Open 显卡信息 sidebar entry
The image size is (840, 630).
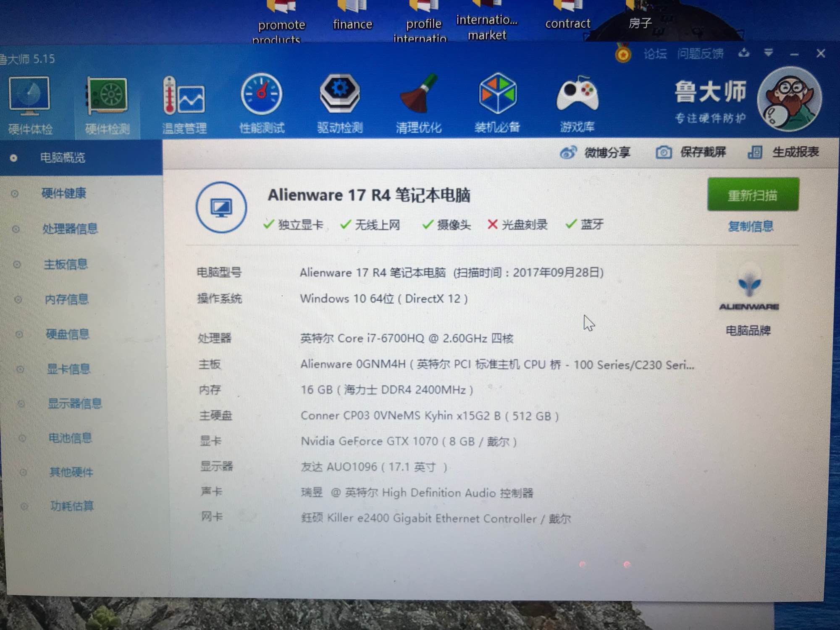point(68,369)
